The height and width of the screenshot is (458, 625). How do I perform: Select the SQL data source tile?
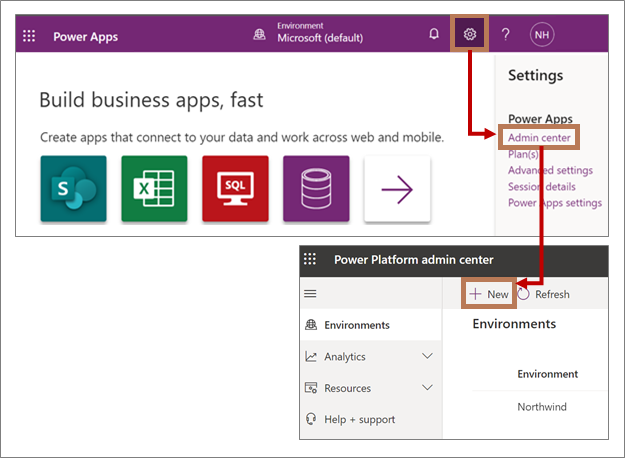click(235, 188)
